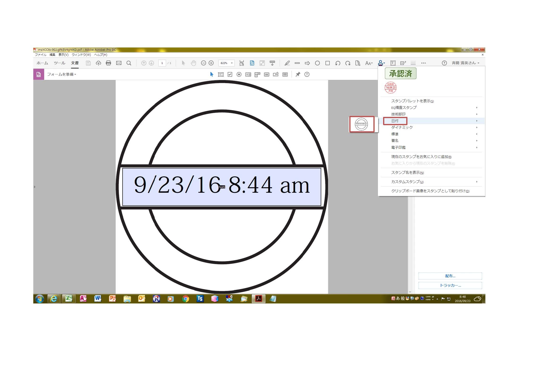The image size is (543, 392).
Task: Open Chrome from the taskbar
Action: pyautogui.click(x=186, y=299)
